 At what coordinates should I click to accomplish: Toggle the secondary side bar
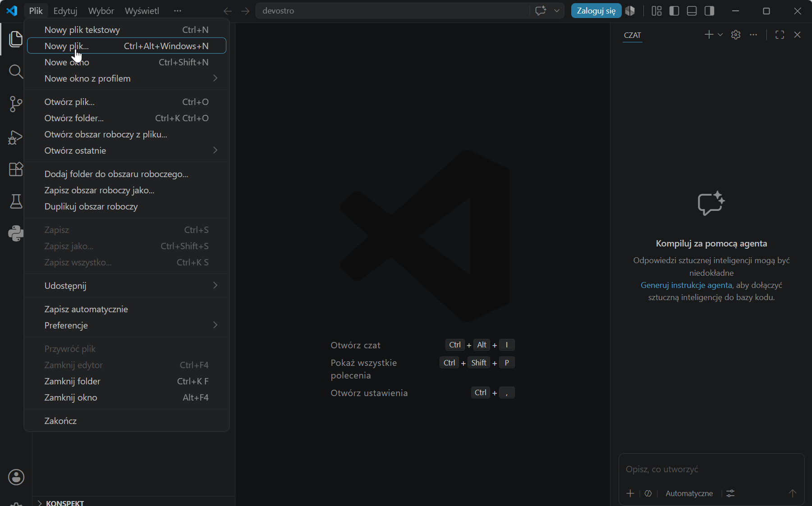(709, 11)
